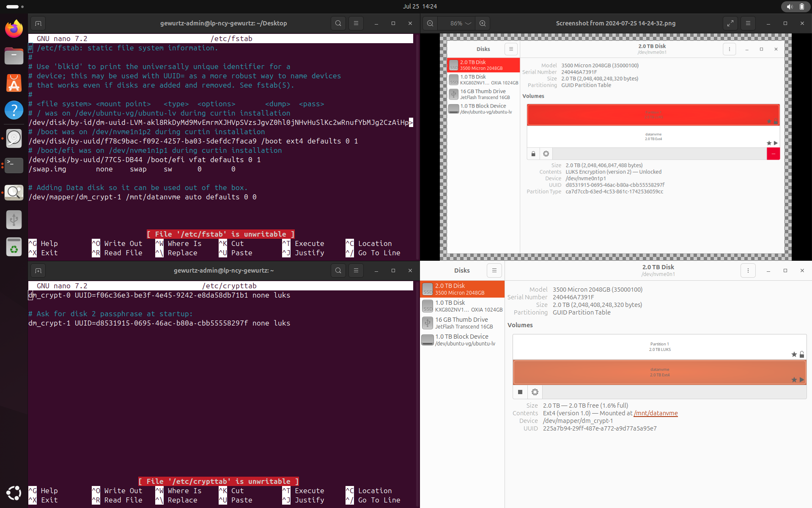Open search in the crypttab terminal window
The image size is (812, 508).
point(338,271)
